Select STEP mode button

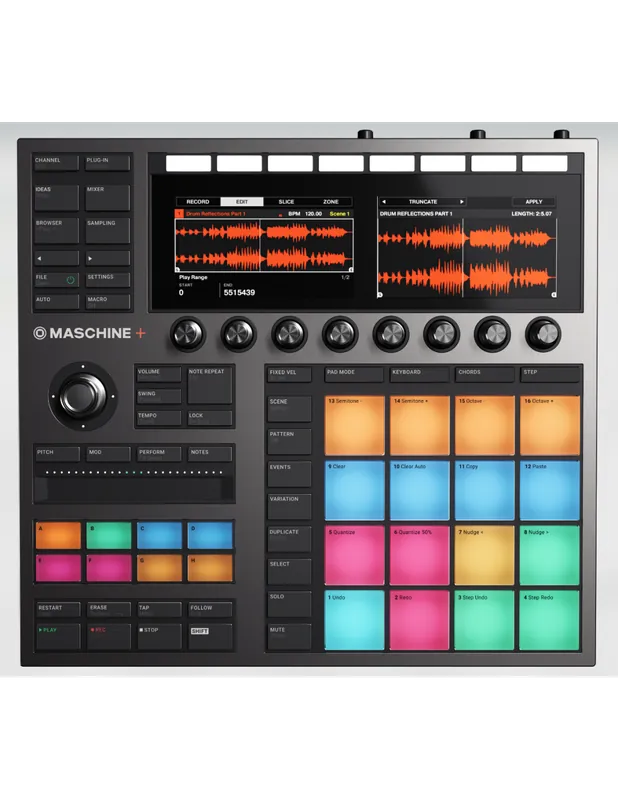pyautogui.click(x=550, y=374)
